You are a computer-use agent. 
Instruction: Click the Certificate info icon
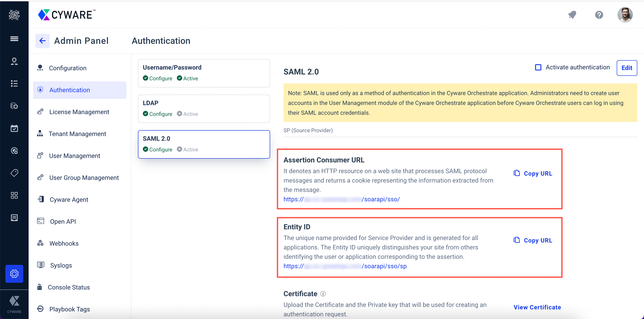pyautogui.click(x=323, y=294)
